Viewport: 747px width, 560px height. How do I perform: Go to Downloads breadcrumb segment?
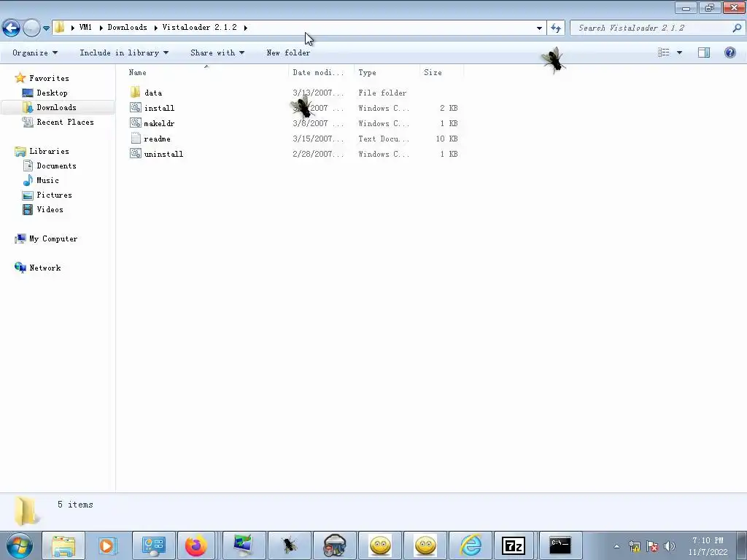point(127,27)
